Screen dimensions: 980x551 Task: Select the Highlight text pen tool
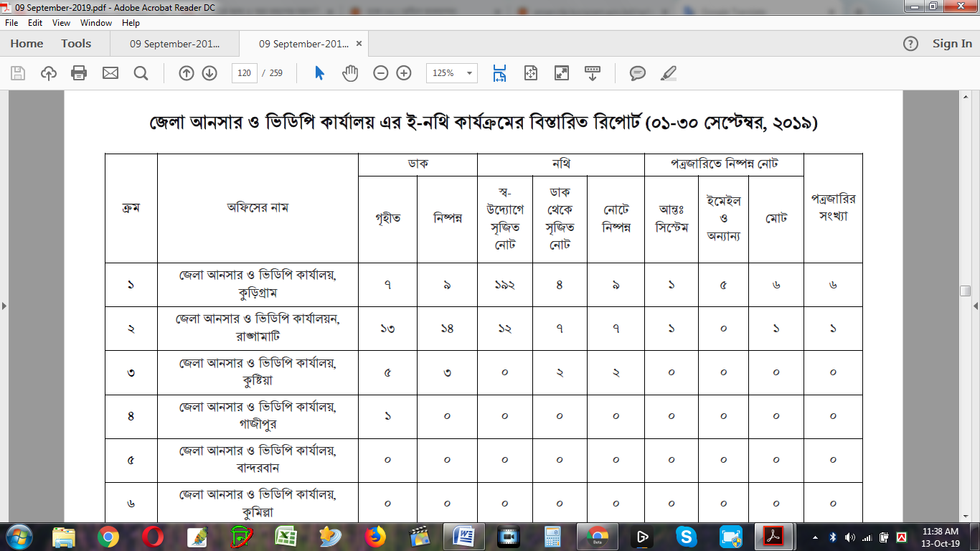(668, 73)
